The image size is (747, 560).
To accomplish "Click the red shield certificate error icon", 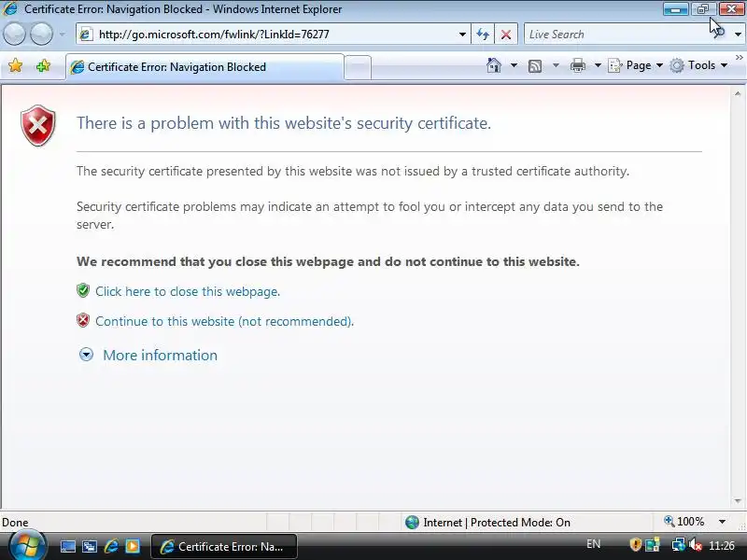I will click(x=37, y=126).
